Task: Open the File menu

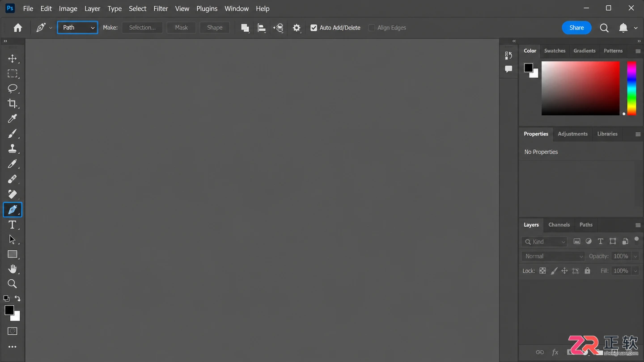Action: point(28,8)
